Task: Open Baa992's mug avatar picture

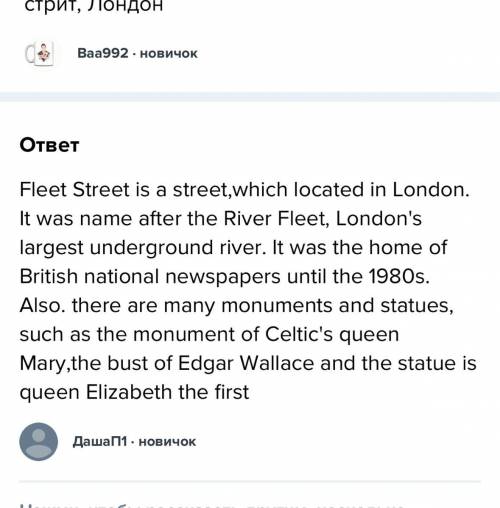Action: coord(39,54)
